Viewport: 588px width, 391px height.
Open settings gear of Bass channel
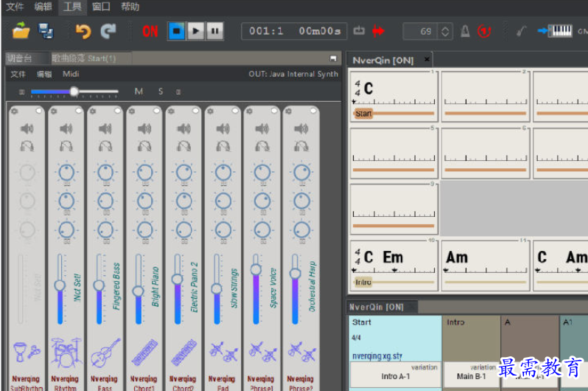[93, 111]
